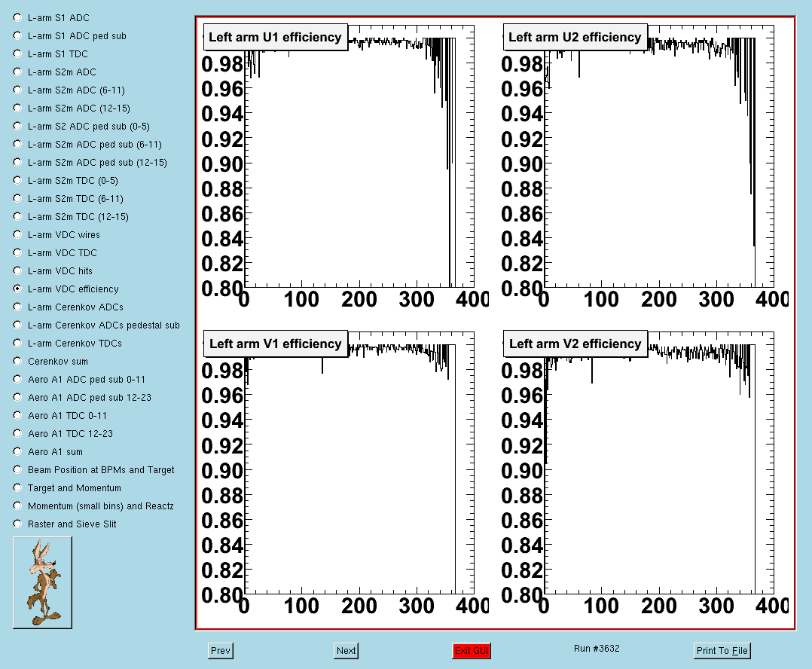The height and width of the screenshot is (669, 812).
Task: Pick L-arm S2m ADC (6-11) option
Action: [17, 90]
